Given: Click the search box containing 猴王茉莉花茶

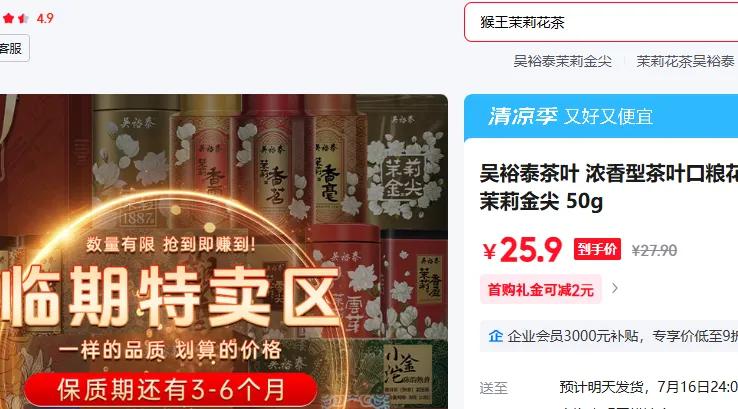Looking at the screenshot, I should 601,22.
